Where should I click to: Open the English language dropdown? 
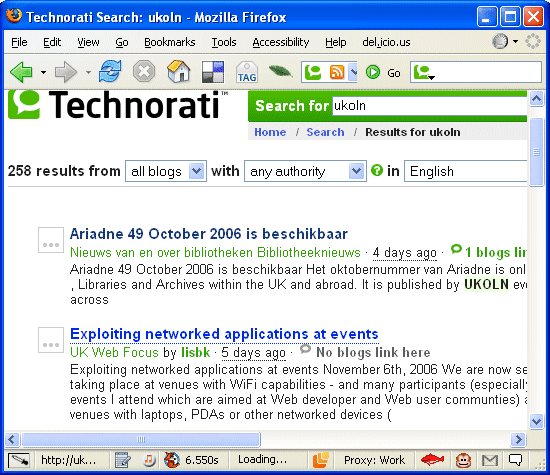tap(466, 171)
